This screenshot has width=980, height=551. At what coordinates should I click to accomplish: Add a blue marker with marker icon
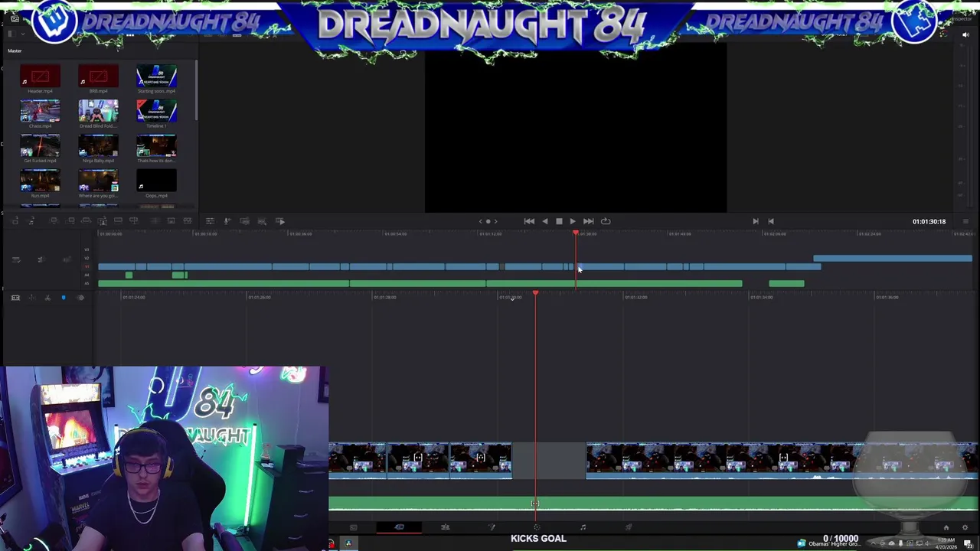(x=64, y=298)
